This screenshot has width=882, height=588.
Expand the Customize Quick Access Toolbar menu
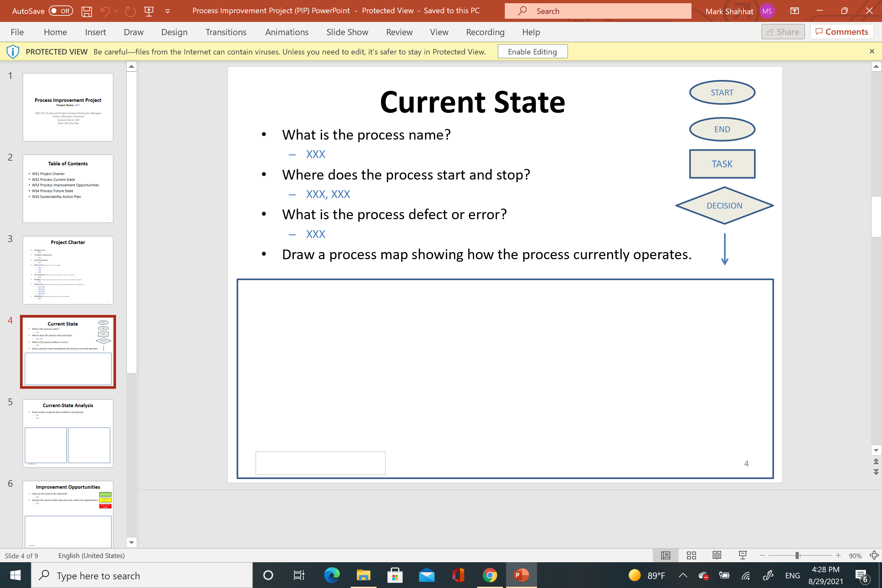167,11
